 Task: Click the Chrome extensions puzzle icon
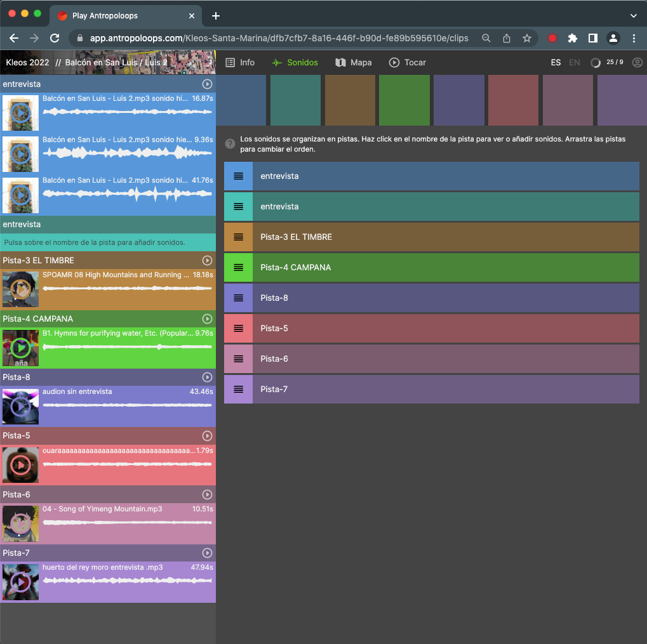pos(572,38)
